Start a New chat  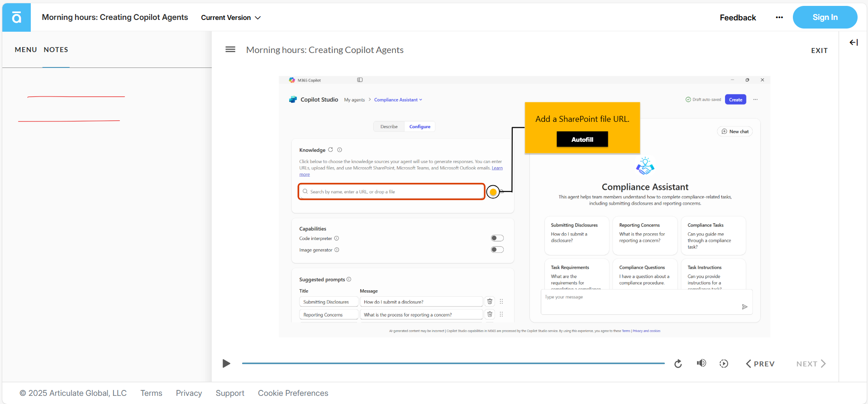tap(735, 131)
